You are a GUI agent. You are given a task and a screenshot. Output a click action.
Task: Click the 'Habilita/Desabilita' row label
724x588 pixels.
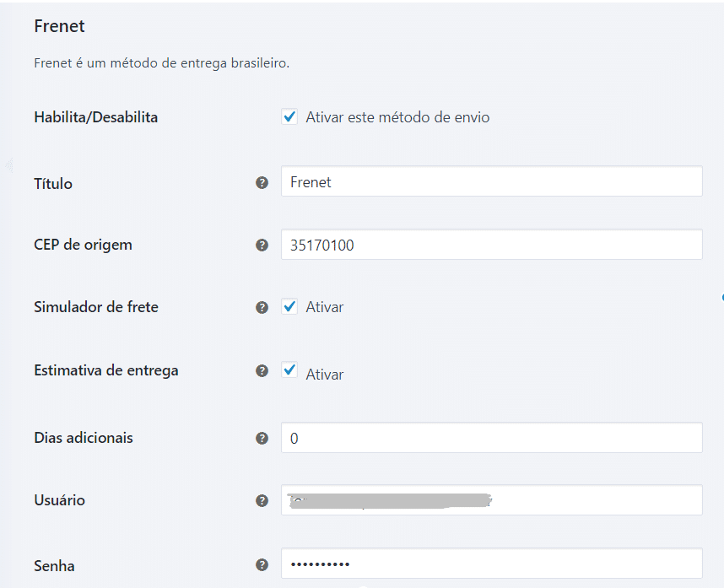[x=95, y=117]
